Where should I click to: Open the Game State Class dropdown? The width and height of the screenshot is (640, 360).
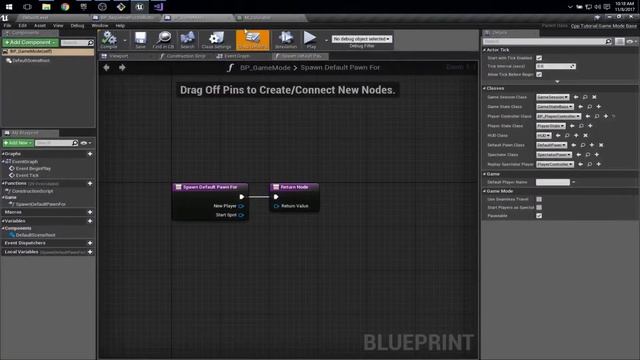pyautogui.click(x=555, y=107)
